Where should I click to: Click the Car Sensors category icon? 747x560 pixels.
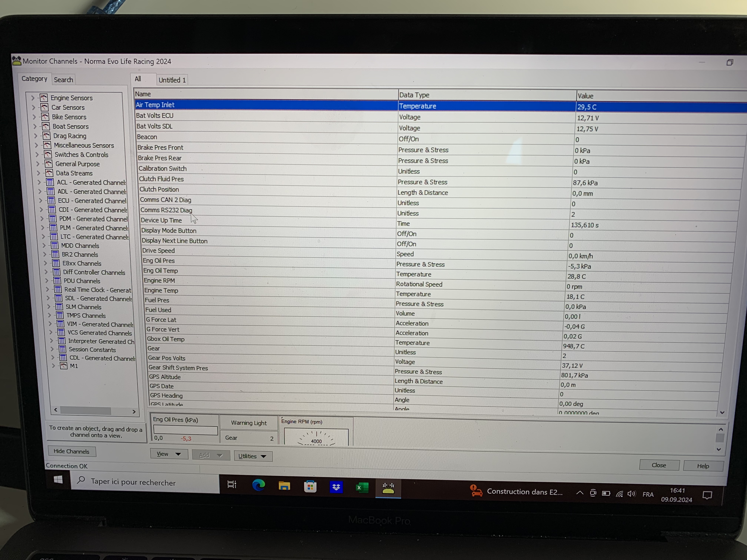click(x=44, y=107)
